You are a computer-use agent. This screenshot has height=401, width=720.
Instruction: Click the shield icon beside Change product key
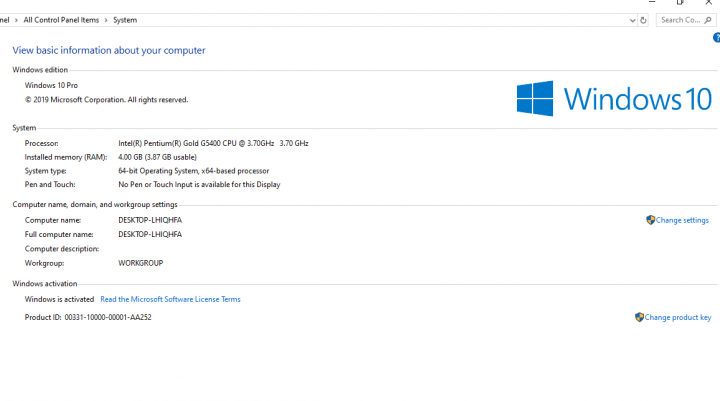point(639,317)
